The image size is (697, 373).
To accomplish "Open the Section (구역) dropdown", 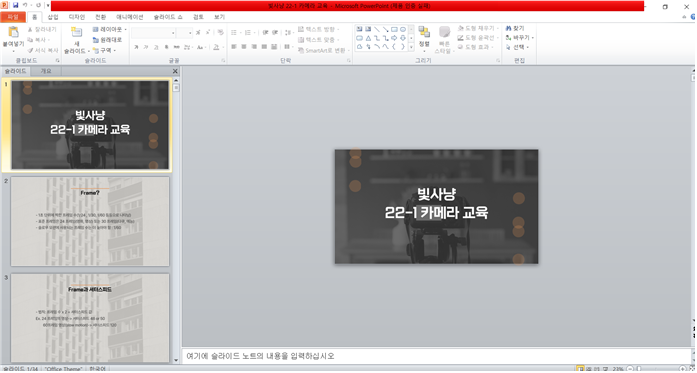I will click(x=104, y=50).
